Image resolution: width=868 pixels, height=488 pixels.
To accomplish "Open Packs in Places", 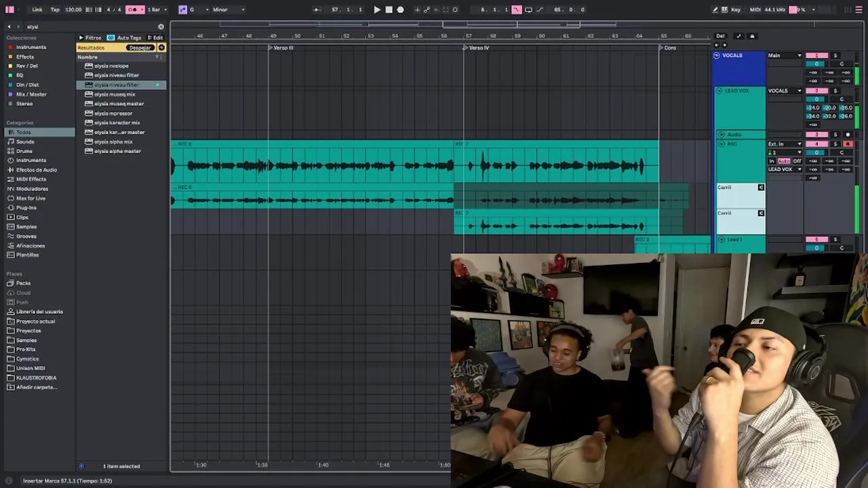I will 23,283.
